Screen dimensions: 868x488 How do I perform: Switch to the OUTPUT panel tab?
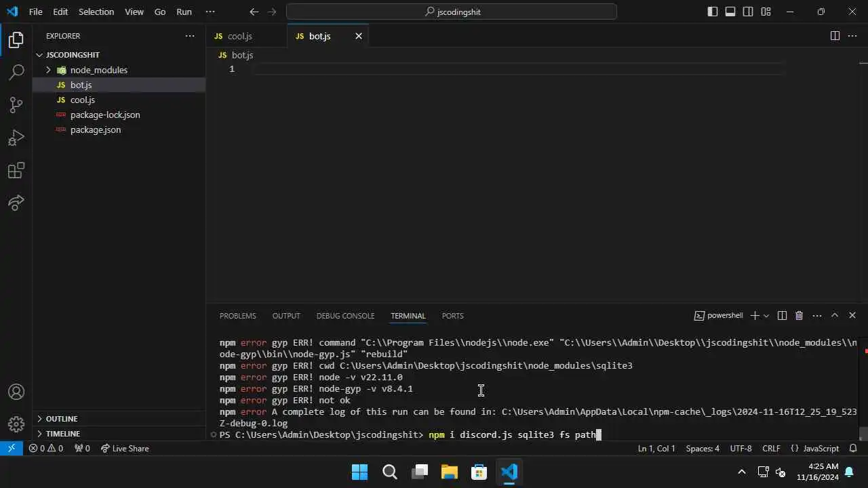click(x=286, y=316)
